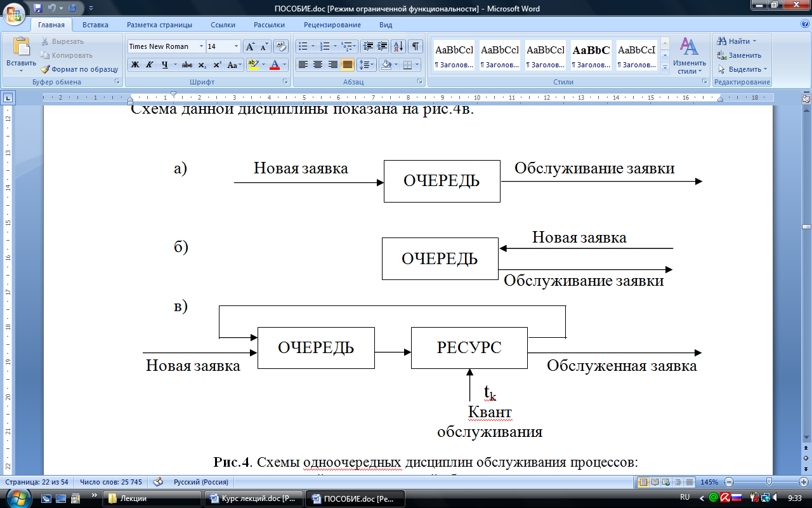Image resolution: width=812 pixels, height=508 pixels.
Task: Toggle justify alignment
Action: (348, 65)
